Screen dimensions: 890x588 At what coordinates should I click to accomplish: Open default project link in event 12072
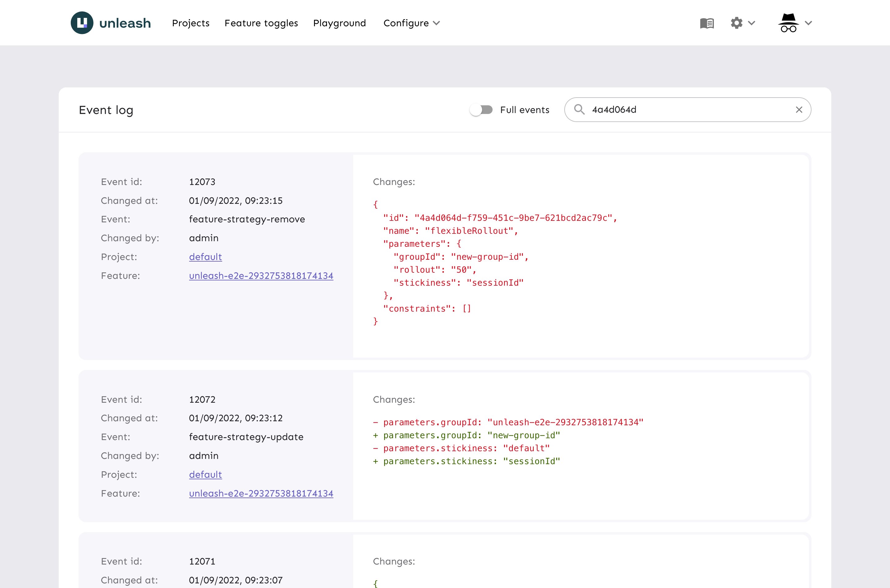click(x=206, y=474)
